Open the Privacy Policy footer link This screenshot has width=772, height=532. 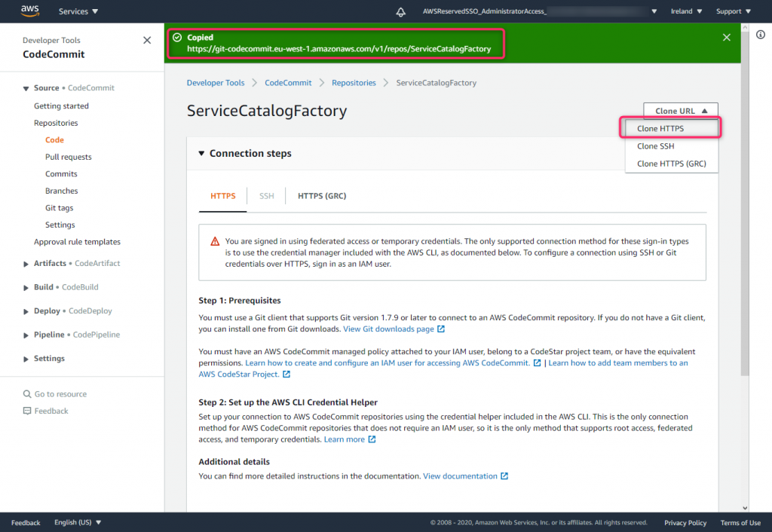(685, 523)
